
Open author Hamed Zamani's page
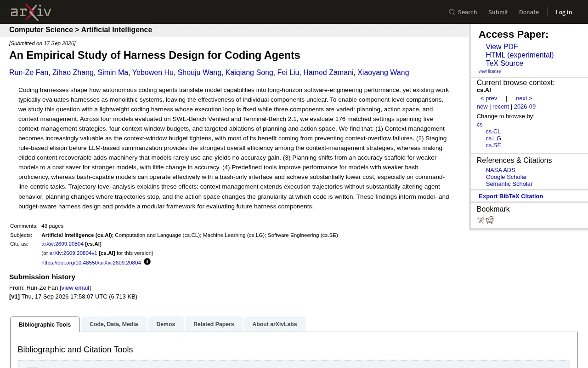[x=328, y=73]
